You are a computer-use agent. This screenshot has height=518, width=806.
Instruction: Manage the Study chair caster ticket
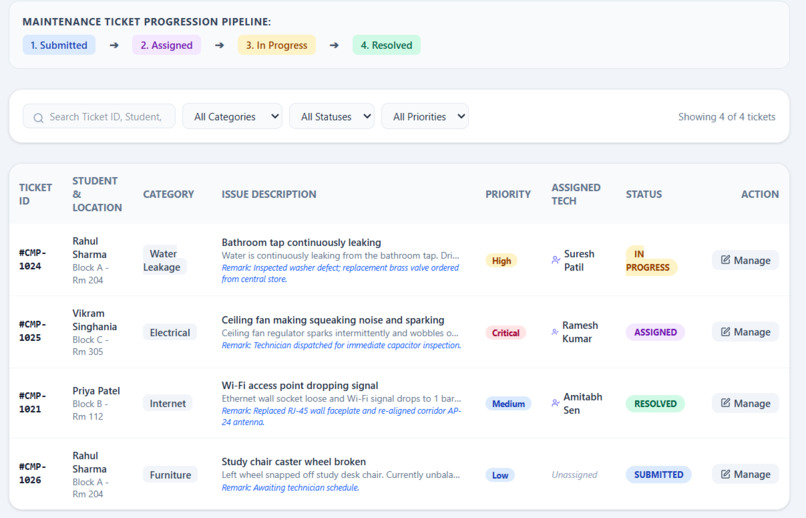point(745,474)
